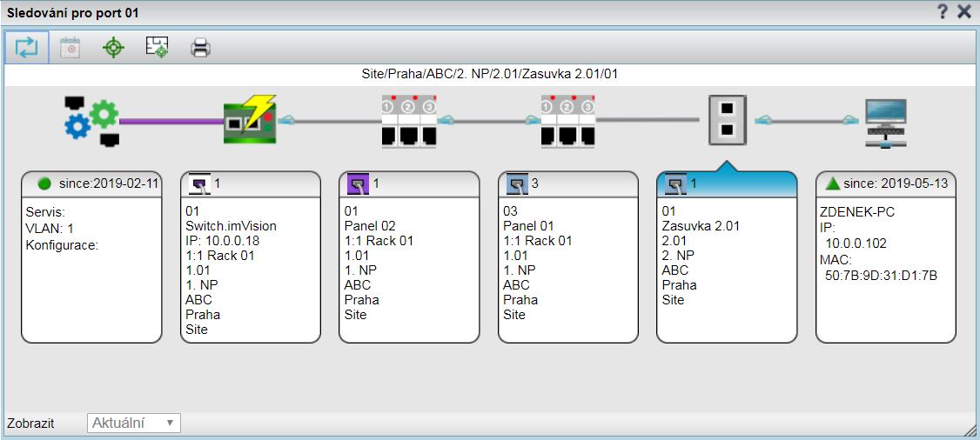Select the Zasuvka 2.01 card header

[x=727, y=184]
